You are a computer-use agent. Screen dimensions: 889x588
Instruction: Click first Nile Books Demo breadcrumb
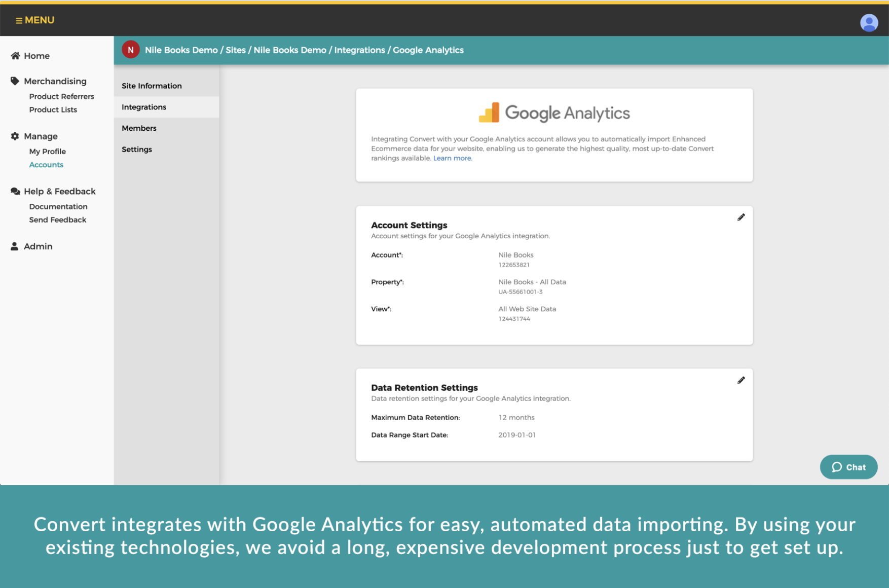[x=181, y=50]
